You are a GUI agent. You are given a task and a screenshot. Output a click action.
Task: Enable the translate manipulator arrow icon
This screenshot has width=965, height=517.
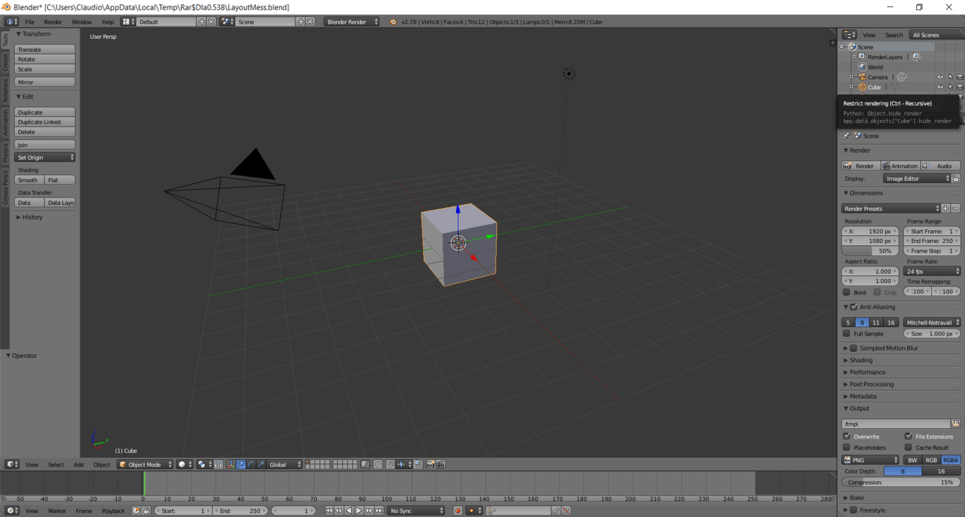(241, 465)
